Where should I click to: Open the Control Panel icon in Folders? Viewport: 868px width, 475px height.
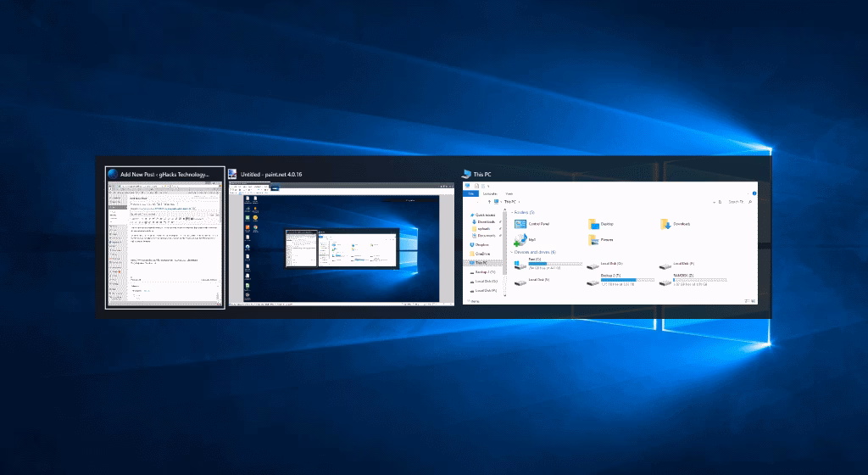coord(520,224)
